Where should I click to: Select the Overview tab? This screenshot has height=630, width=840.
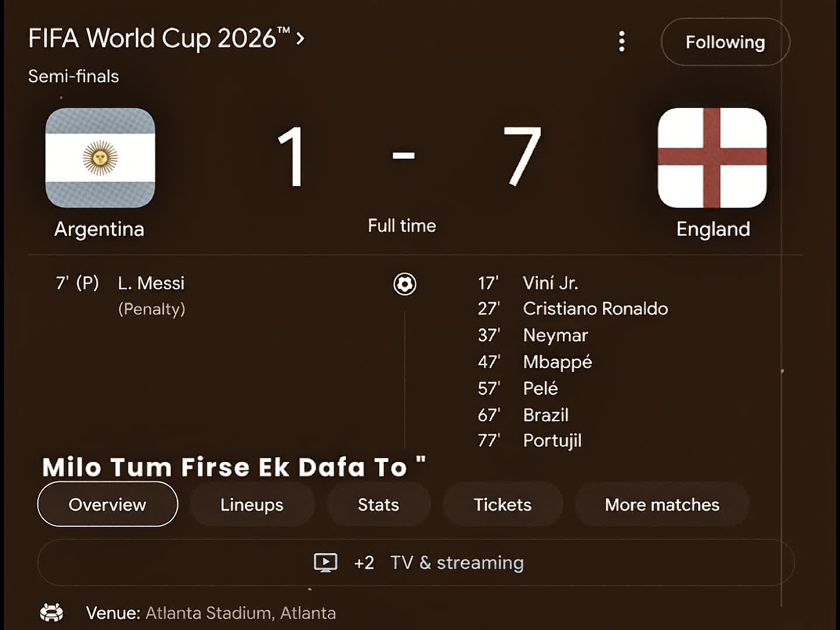click(x=107, y=504)
